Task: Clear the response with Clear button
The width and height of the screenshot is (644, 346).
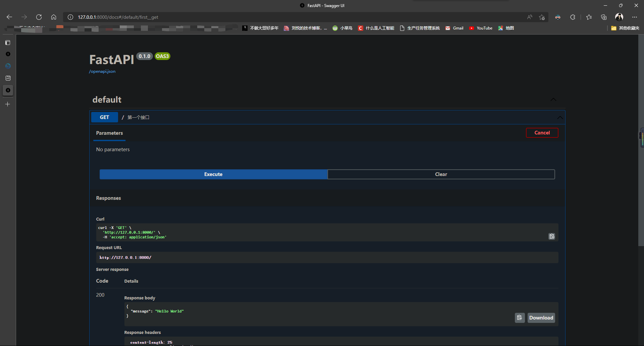Action: click(x=441, y=174)
